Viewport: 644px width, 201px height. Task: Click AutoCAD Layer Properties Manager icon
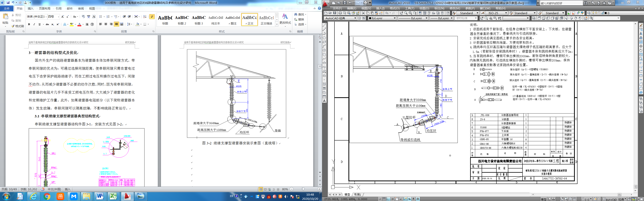point(589,13)
